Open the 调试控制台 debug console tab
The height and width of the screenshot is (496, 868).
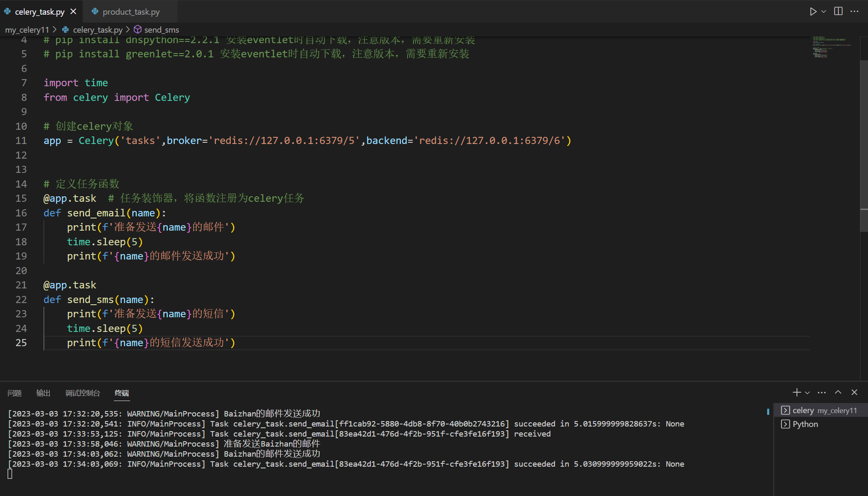(82, 393)
